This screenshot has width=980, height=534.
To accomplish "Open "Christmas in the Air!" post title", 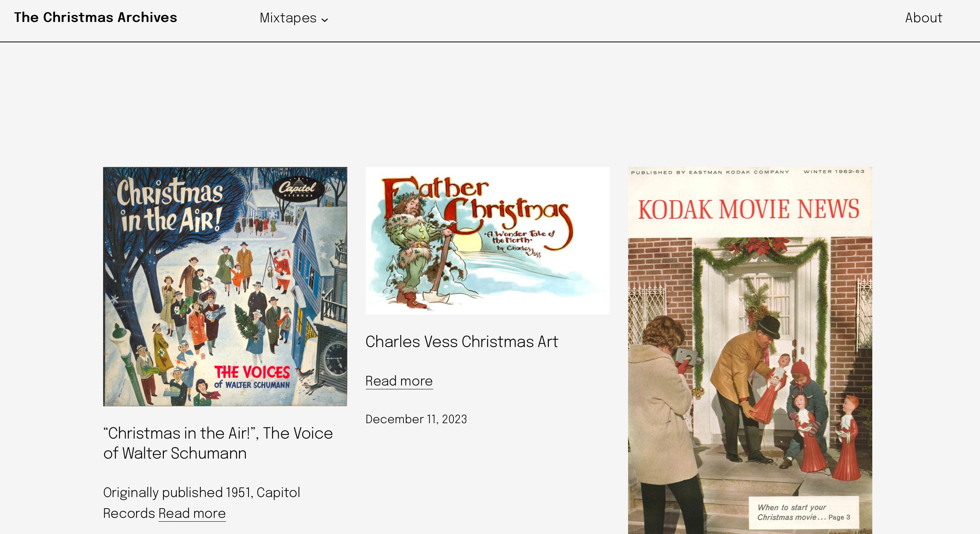I will coord(218,443).
